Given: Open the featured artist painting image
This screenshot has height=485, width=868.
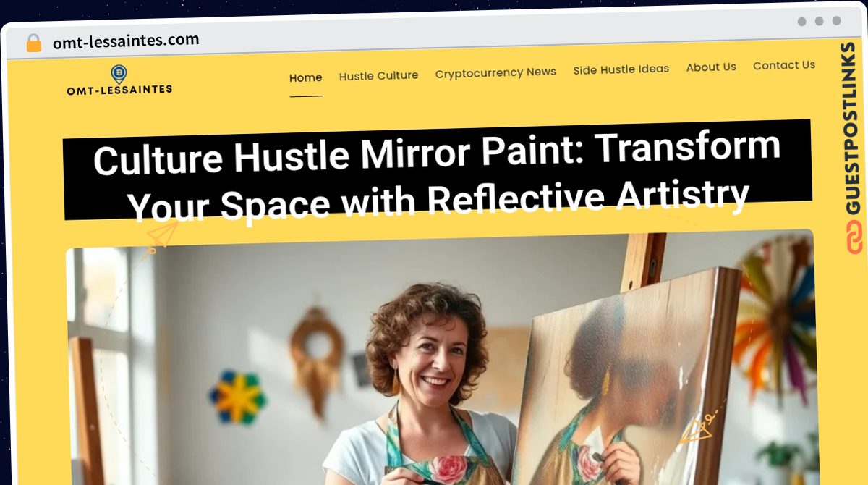Looking at the screenshot, I should (x=441, y=358).
